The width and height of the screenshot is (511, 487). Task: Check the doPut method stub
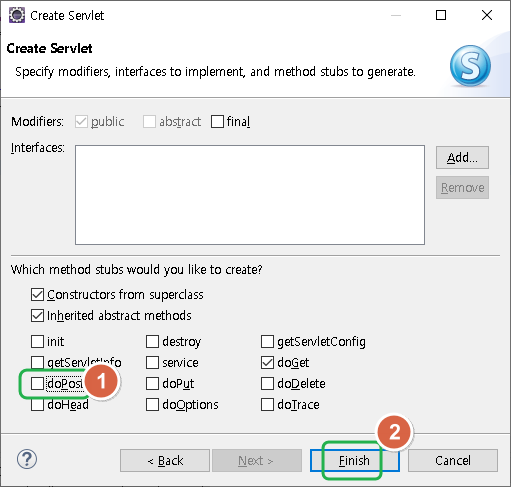coord(152,383)
